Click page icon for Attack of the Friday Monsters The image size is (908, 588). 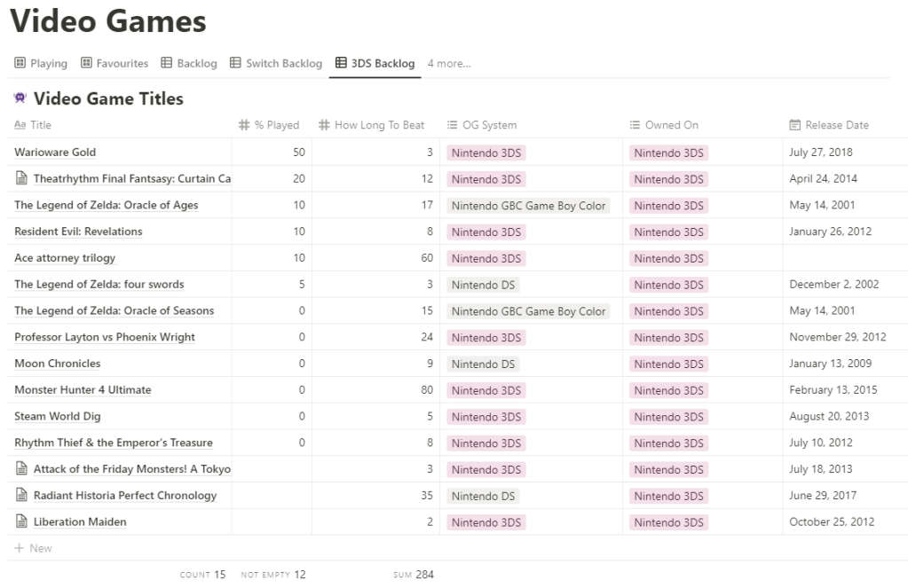pos(22,468)
